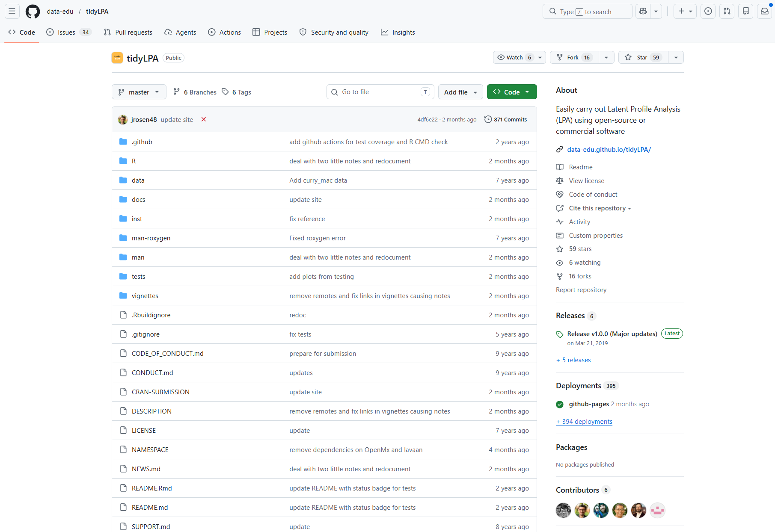
Task: Open the vignettes folder
Action: (x=145, y=296)
